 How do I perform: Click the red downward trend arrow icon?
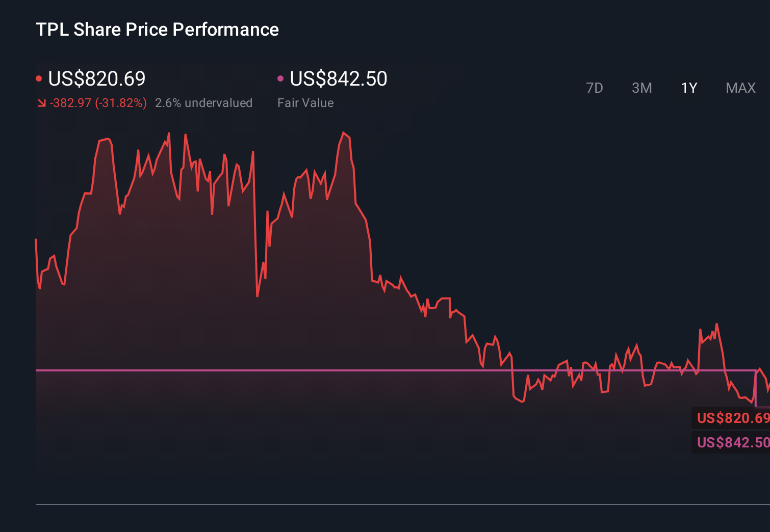(42, 102)
